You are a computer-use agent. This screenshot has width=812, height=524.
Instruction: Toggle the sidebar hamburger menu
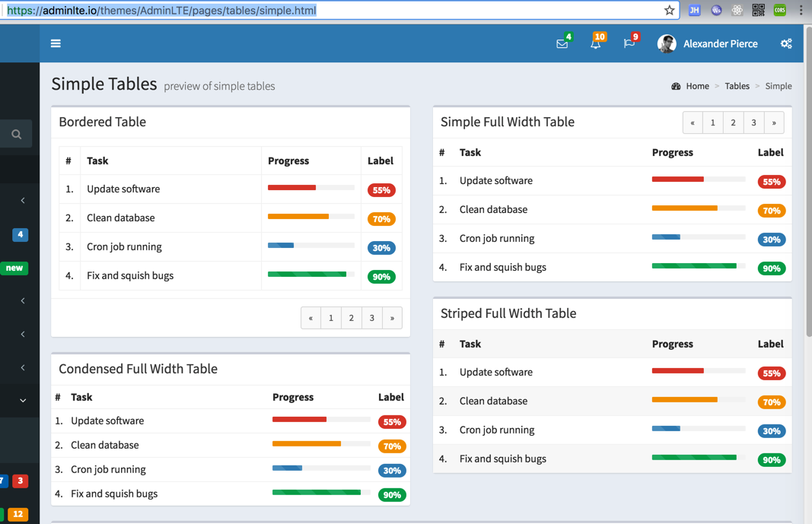pos(56,43)
